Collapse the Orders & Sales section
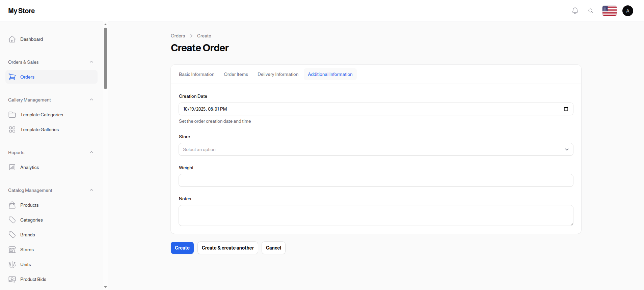The width and height of the screenshot is (644, 290). 91,62
